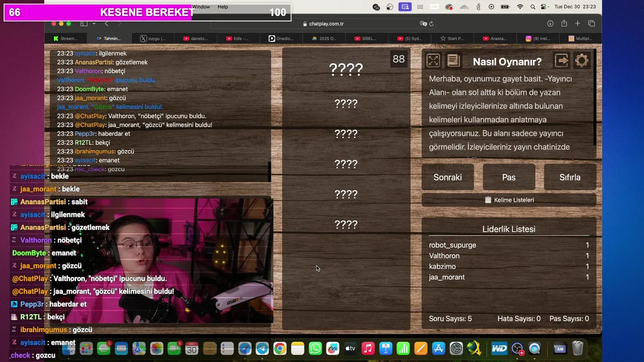Show the Safari sidebar
644x362 pixels.
pyautogui.click(x=84, y=24)
